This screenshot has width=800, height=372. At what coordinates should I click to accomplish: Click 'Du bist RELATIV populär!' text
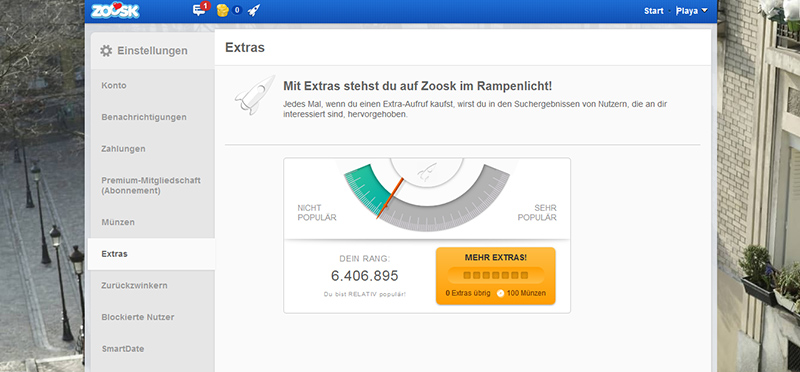pos(364,294)
